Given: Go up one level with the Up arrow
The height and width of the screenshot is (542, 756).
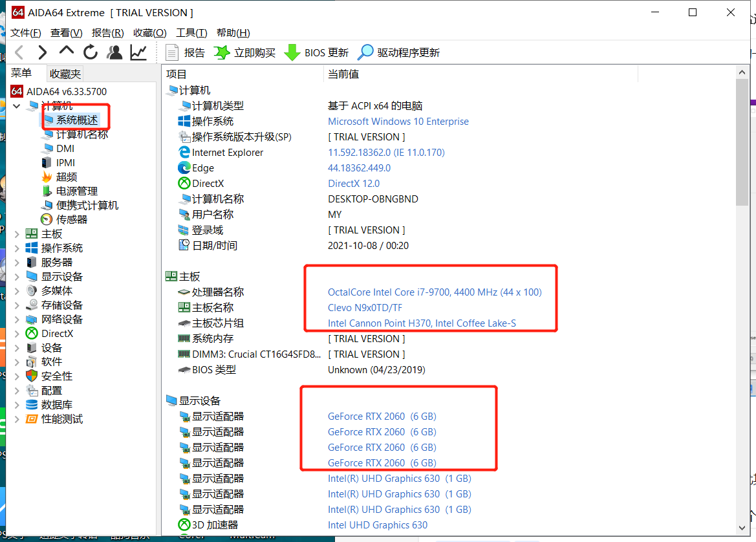Looking at the screenshot, I should [x=67, y=51].
